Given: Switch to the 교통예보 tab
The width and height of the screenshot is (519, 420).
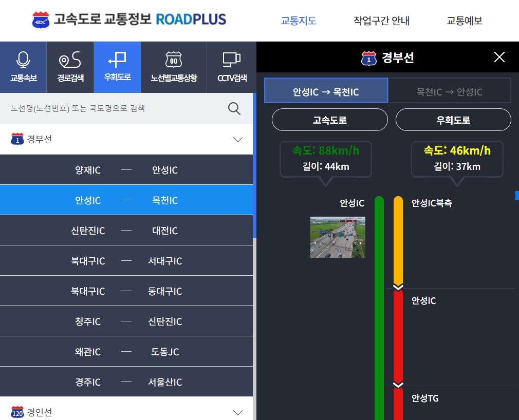Looking at the screenshot, I should (x=464, y=21).
